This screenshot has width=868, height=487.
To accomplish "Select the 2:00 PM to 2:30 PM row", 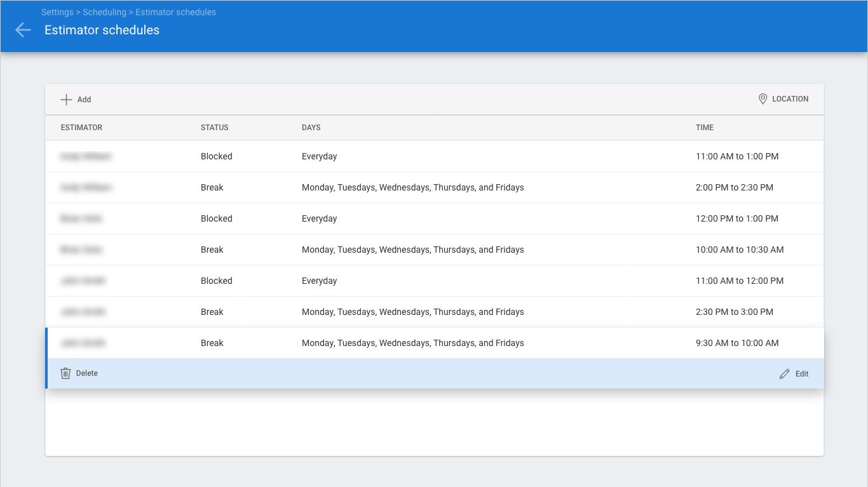I will point(435,187).
